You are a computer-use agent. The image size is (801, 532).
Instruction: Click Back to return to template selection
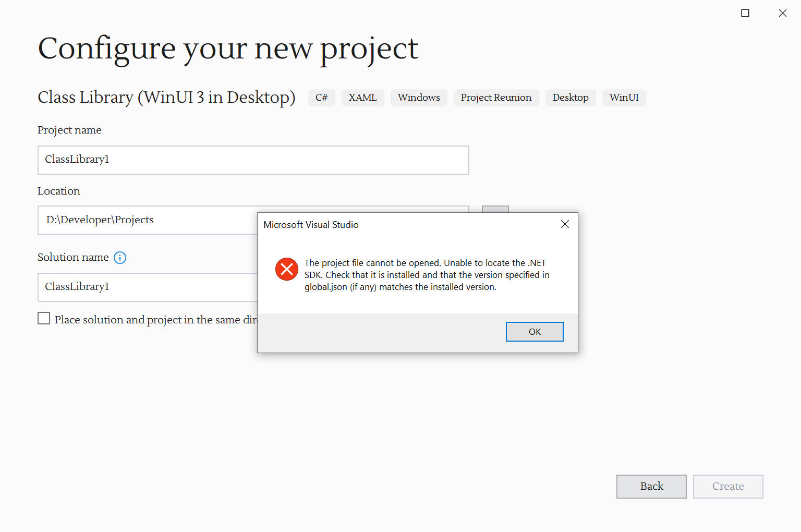(x=651, y=486)
